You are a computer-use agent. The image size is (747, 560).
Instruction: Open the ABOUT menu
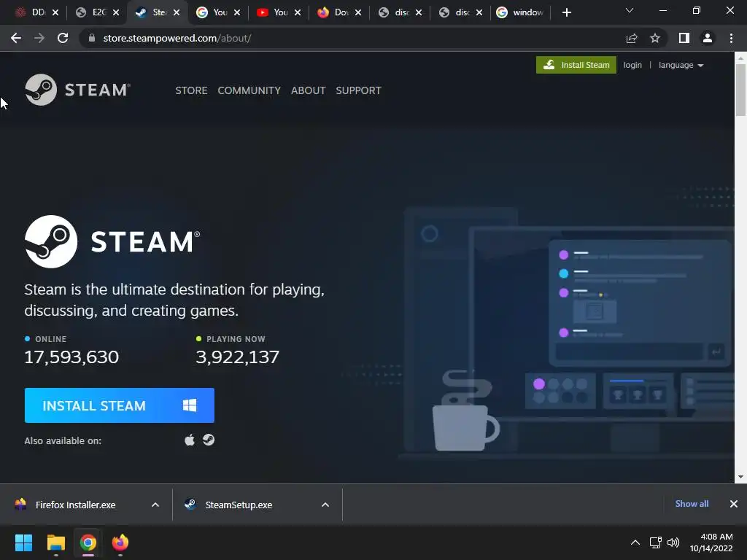point(309,90)
